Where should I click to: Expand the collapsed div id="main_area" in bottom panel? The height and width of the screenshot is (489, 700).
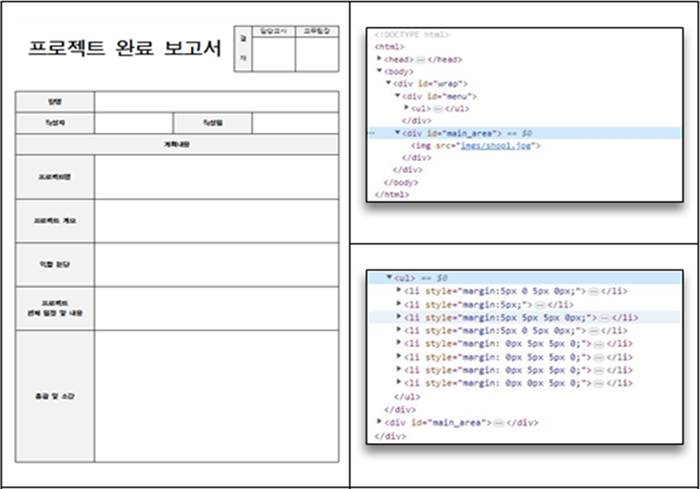click(x=379, y=421)
